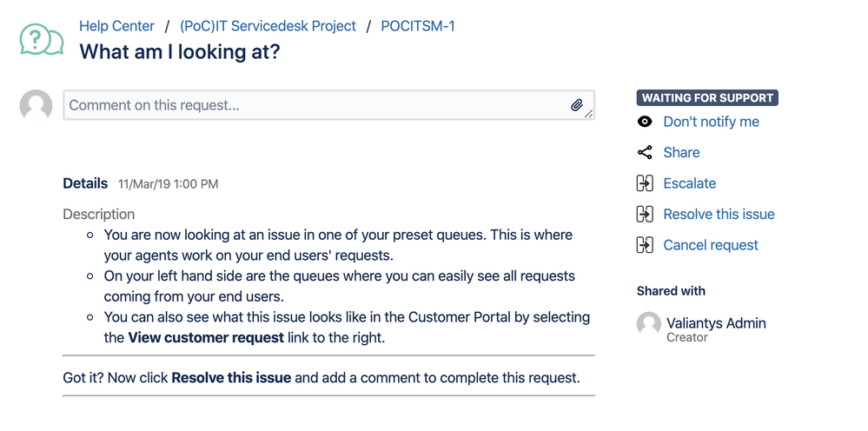Click the Valiantys Admin avatar
The image size is (868, 431).
pos(649,324)
